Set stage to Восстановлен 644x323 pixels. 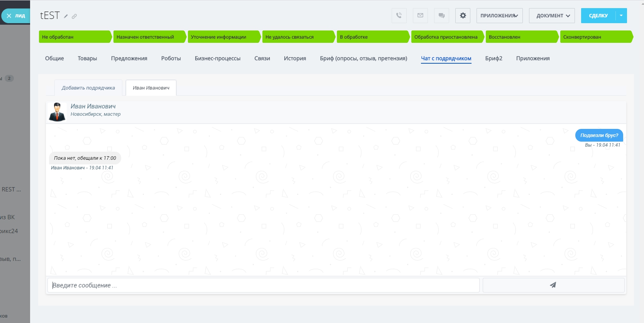pos(522,37)
